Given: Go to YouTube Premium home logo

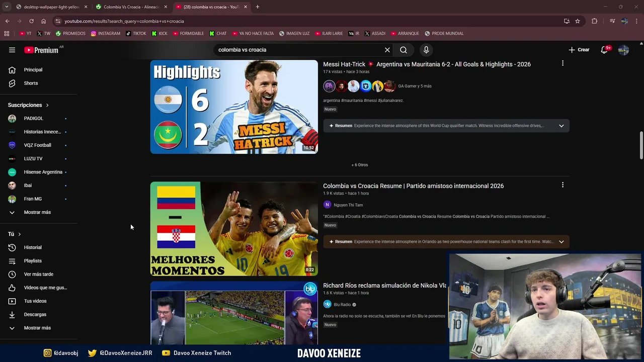Looking at the screenshot, I should click(x=41, y=50).
